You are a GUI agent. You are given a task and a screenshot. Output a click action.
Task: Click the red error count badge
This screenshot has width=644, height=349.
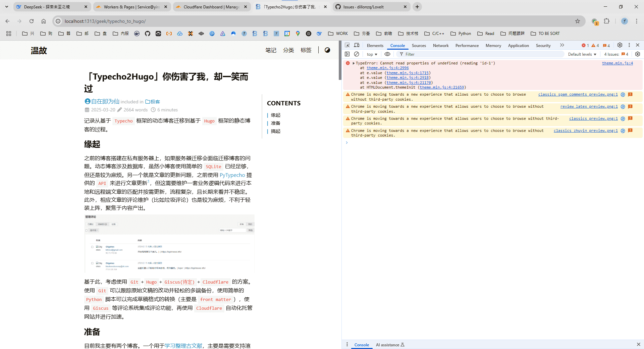585,45
